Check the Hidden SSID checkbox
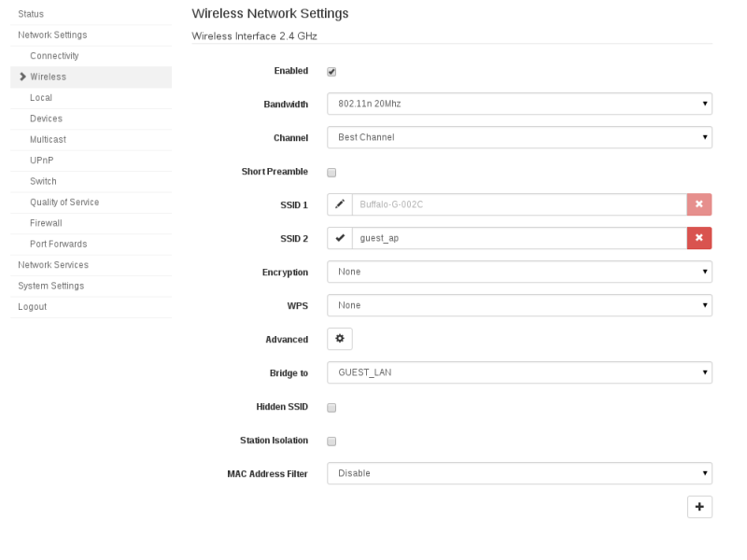747x560 pixels. coord(331,408)
